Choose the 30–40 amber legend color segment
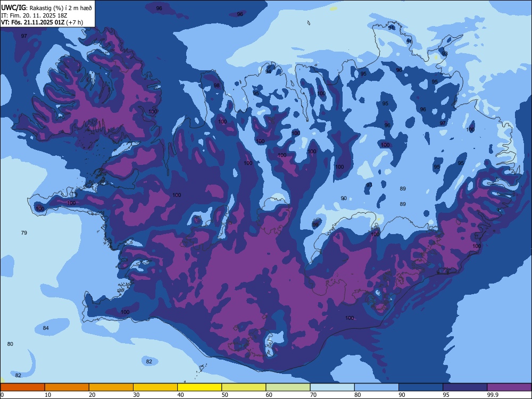The width and height of the screenshot is (532, 399). coord(155,387)
